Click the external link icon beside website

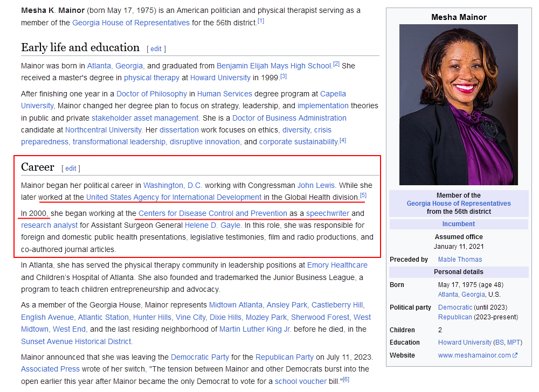click(515, 355)
